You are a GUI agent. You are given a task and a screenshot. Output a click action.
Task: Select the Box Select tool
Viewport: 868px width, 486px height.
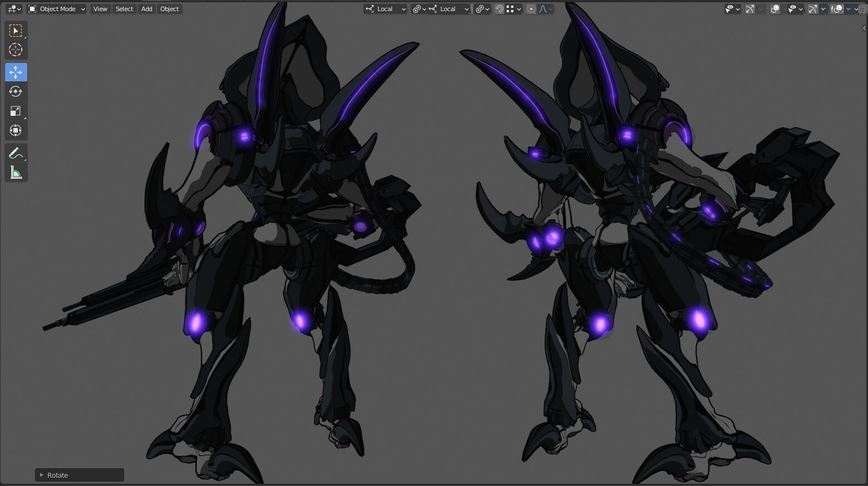point(16,30)
